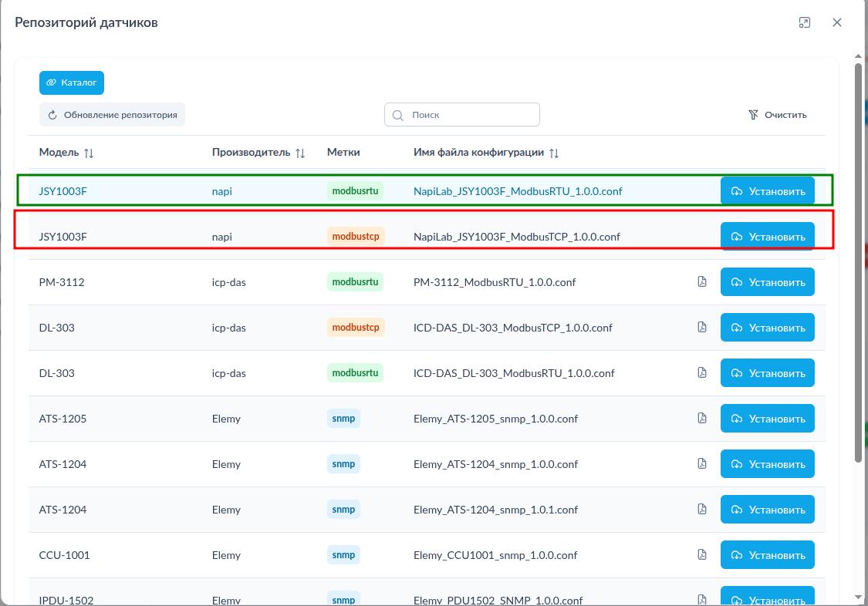Click the expand dialog icon in header
Image resolution: width=868 pixels, height=606 pixels.
(805, 22)
